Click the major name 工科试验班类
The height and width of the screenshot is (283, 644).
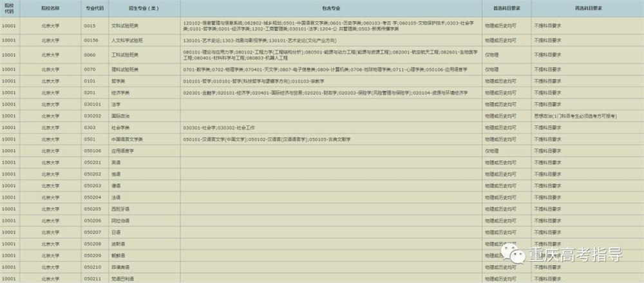click(125, 55)
